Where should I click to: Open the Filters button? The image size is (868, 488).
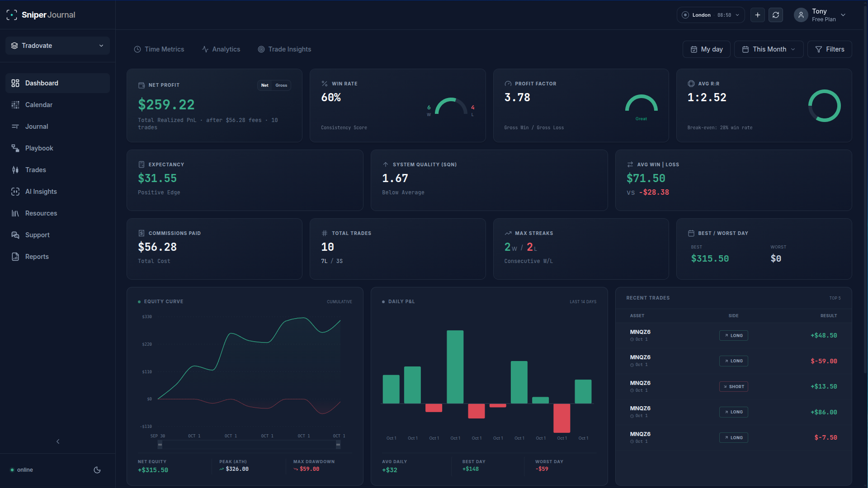coord(830,49)
